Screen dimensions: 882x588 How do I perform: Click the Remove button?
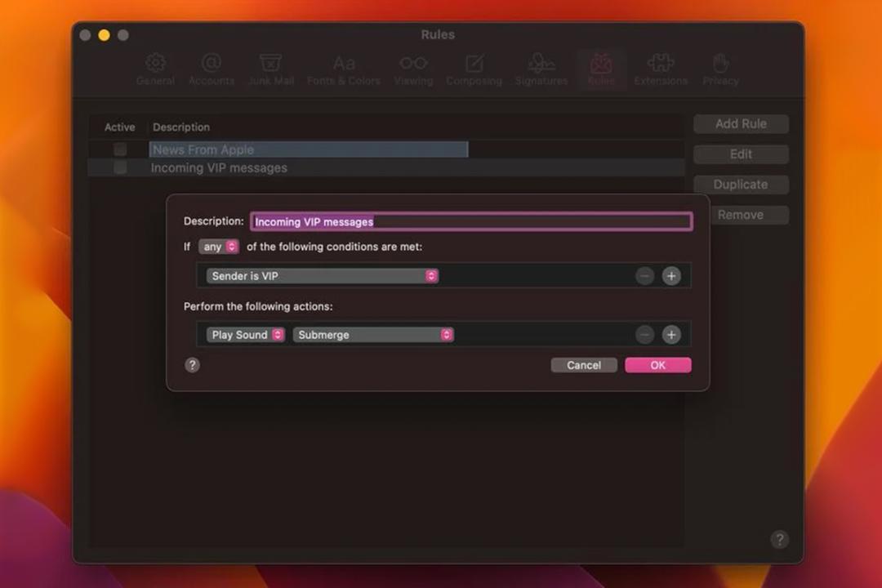[x=741, y=215]
